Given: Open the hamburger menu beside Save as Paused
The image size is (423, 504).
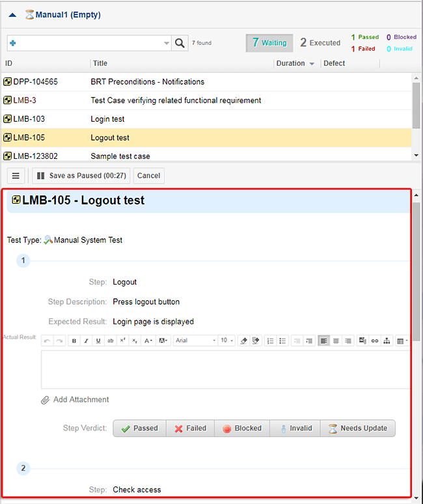Looking at the screenshot, I should pyautogui.click(x=16, y=176).
